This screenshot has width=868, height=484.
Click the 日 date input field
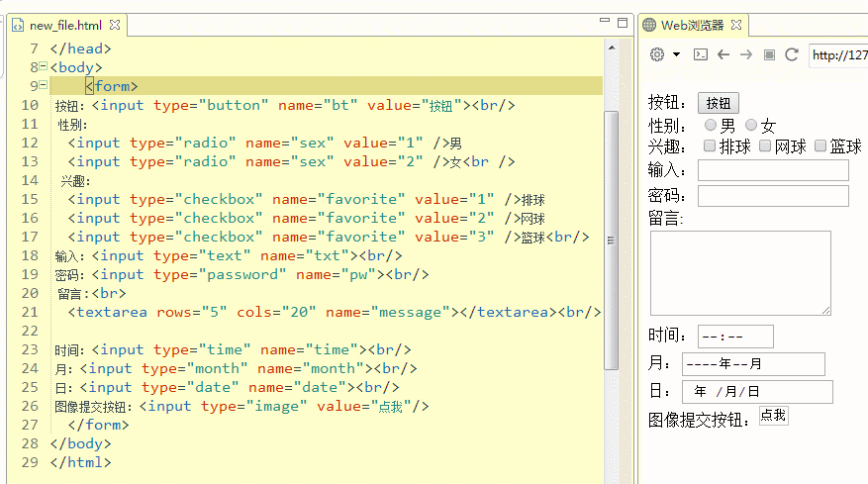point(757,392)
